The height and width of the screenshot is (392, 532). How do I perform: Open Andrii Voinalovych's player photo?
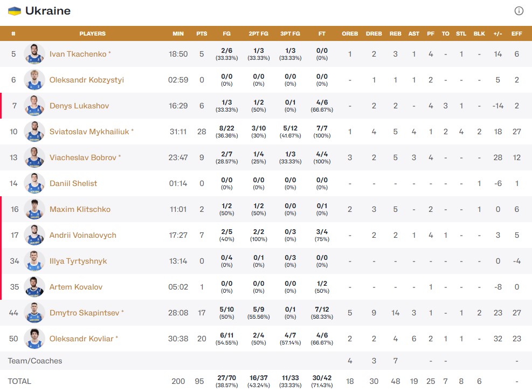coord(34,235)
